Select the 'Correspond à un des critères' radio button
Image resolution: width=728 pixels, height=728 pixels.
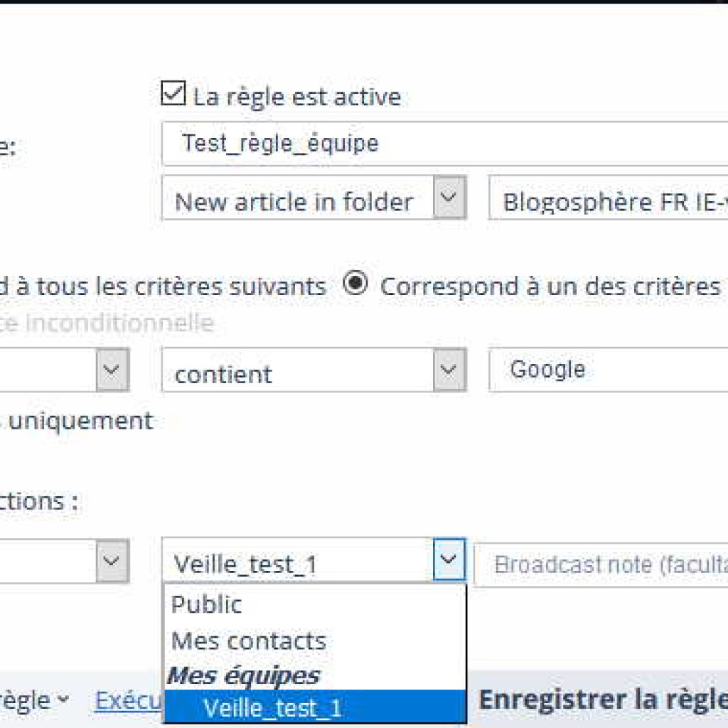(355, 283)
